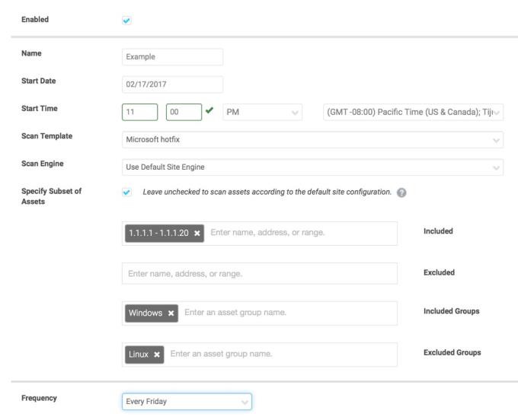Image resolution: width=518 pixels, height=420 pixels.
Task: Open the AM/PM dropdown
Action: click(262, 113)
